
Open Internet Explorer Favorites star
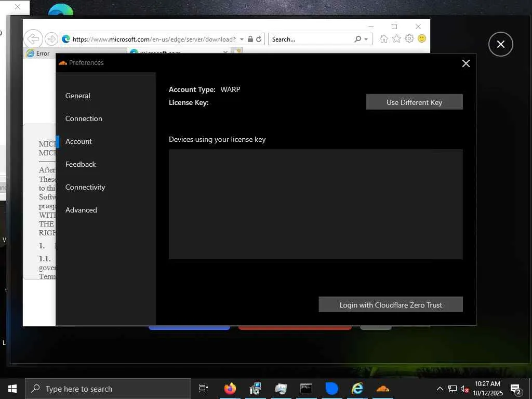point(396,38)
